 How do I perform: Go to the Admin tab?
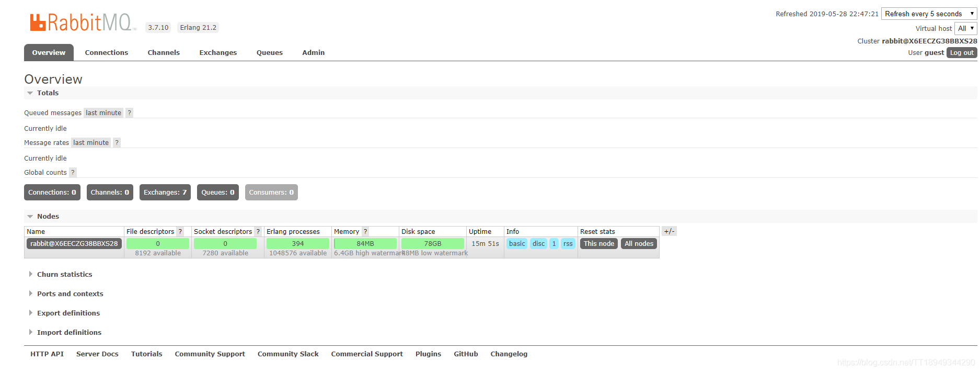pos(314,53)
